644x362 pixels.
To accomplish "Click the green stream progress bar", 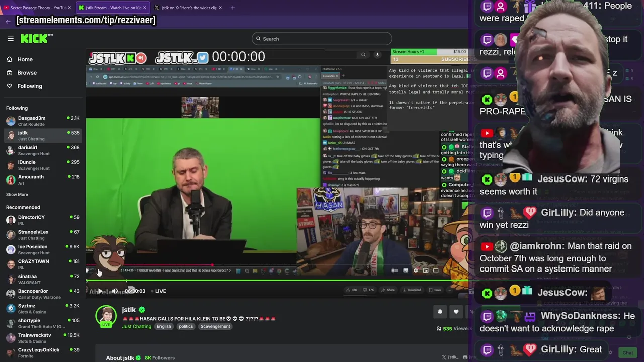I will pyautogui.click(x=277, y=281).
